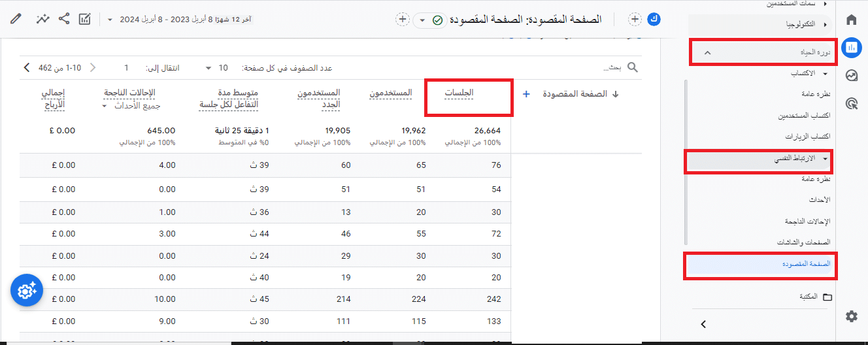Viewport: 868px width, 345px height.
Task: Open الأحداث report
Action: [x=820, y=199]
